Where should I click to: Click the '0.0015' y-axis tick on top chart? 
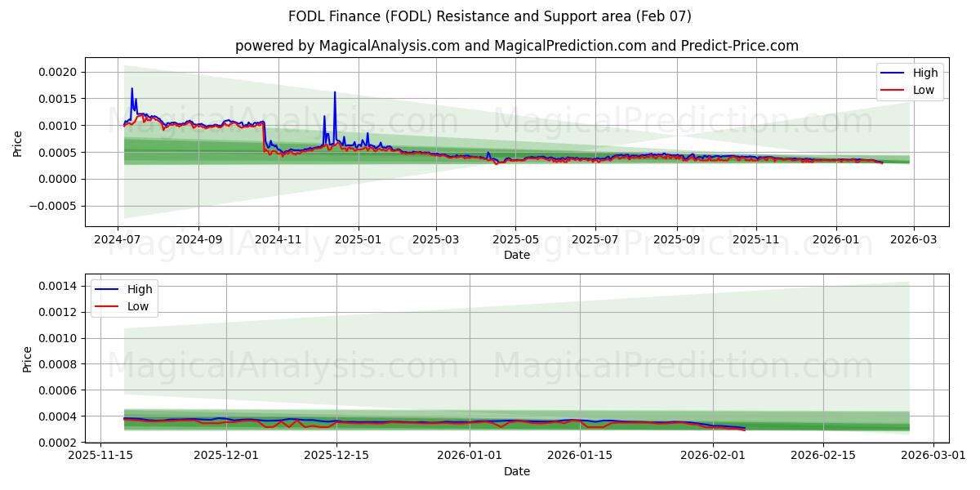59,99
